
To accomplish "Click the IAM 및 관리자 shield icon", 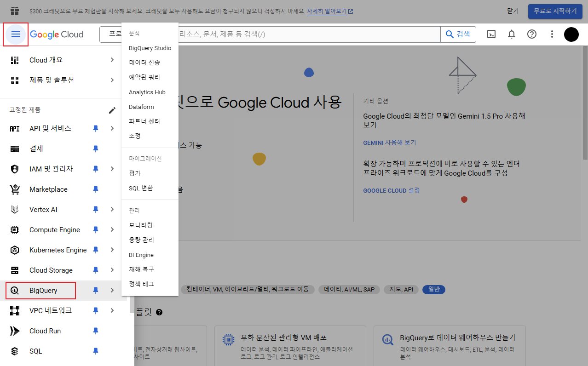I will click(x=15, y=169).
